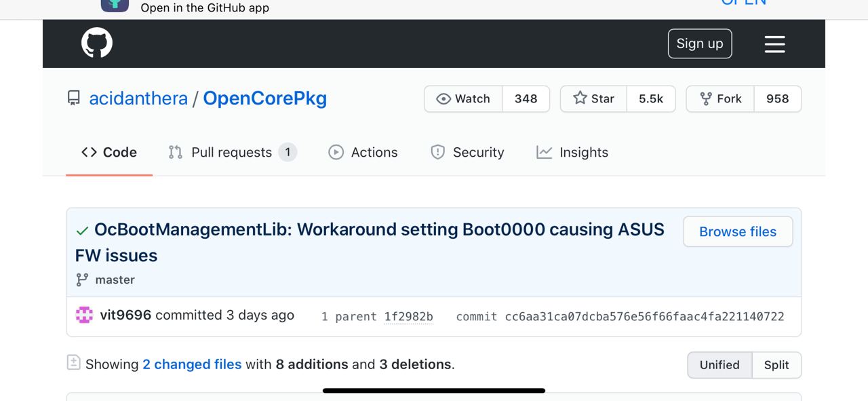Viewport: 868px width, 401px height.
Task: Open the hamburger navigation menu
Action: tap(774, 44)
